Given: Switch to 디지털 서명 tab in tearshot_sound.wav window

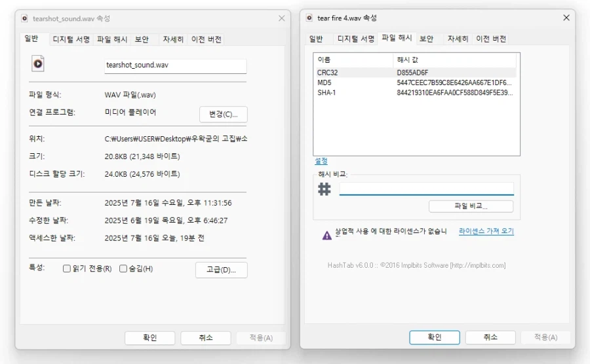Looking at the screenshot, I should coord(71,39).
